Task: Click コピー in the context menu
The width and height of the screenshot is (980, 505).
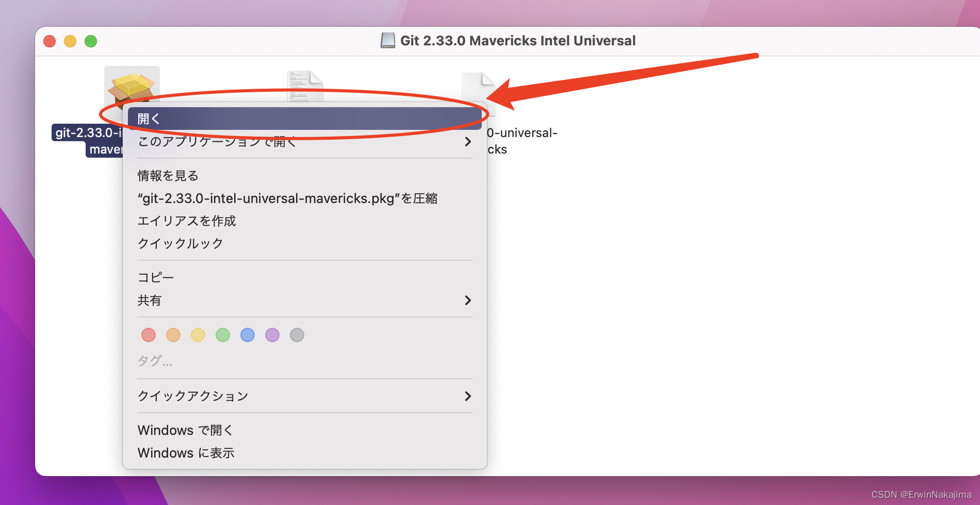Action: point(305,277)
